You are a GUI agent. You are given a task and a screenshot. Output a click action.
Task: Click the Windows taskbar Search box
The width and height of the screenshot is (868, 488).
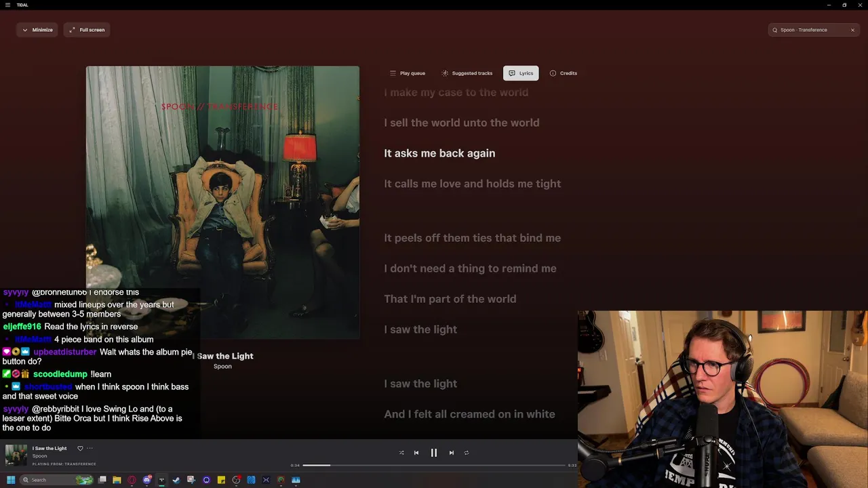tap(56, 480)
